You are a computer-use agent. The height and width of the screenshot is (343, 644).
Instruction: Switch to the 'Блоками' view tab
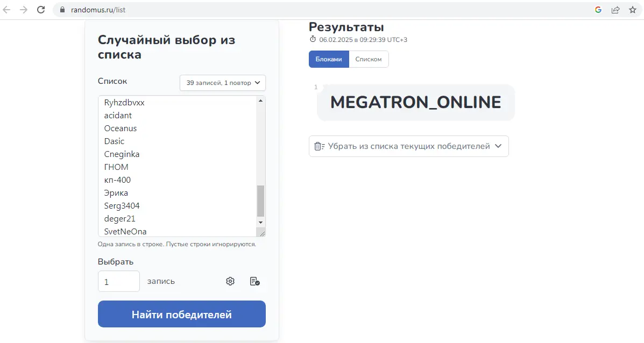329,59
